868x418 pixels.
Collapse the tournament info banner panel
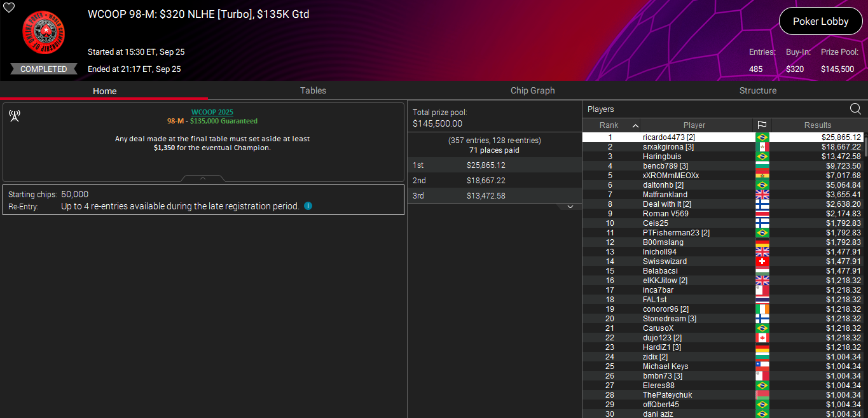(x=202, y=179)
